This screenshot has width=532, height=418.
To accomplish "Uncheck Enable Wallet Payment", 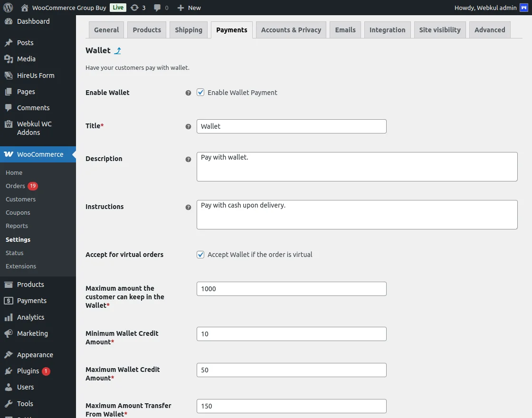I will coord(200,93).
